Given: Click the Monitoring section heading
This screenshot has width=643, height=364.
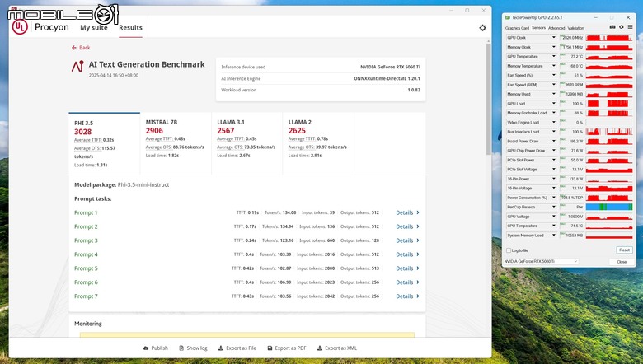Looking at the screenshot, I should coord(87,324).
